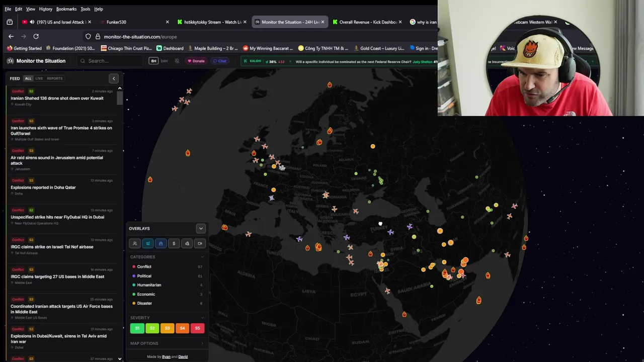Reload the page in Firefox
The height and width of the screenshot is (362, 644).
click(36, 36)
